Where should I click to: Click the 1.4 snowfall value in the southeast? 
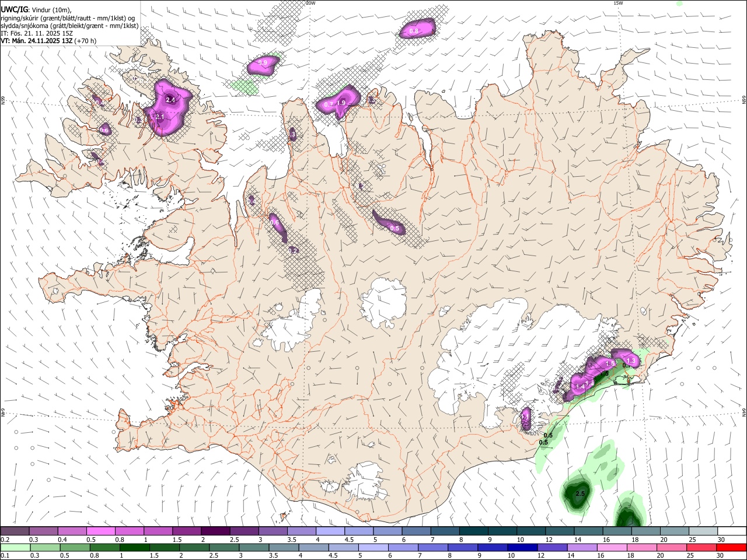pyautogui.click(x=580, y=386)
